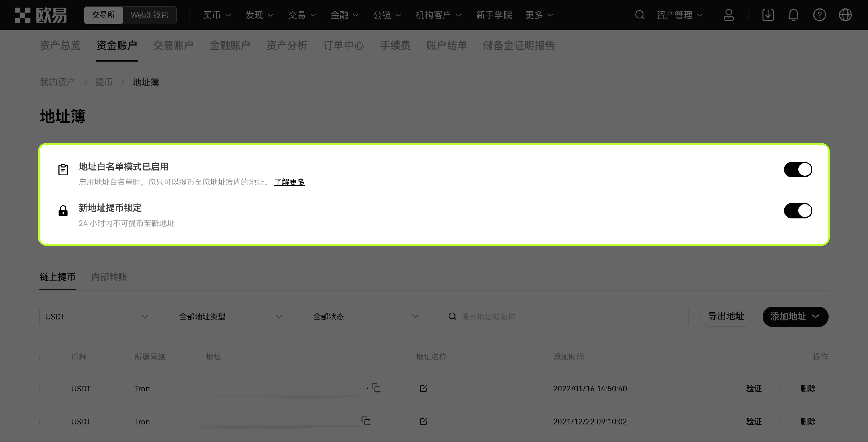Image resolution: width=868 pixels, height=442 pixels.
Task: Click the 导出地址 button
Action: pyautogui.click(x=726, y=316)
